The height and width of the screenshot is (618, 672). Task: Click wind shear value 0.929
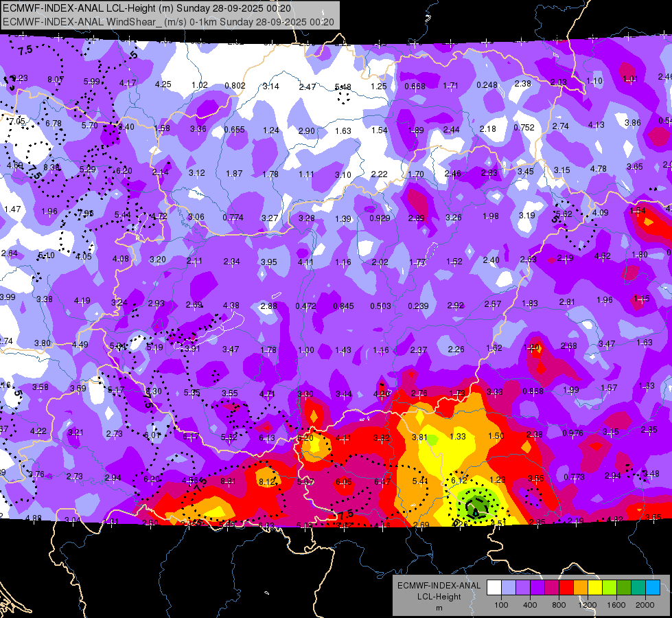[x=380, y=218]
